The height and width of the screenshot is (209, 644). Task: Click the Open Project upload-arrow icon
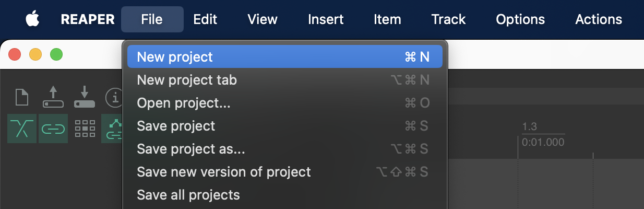coord(53,97)
